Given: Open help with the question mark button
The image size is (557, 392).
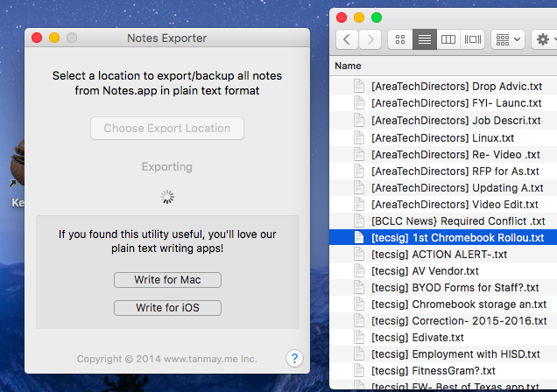Looking at the screenshot, I should 294,358.
